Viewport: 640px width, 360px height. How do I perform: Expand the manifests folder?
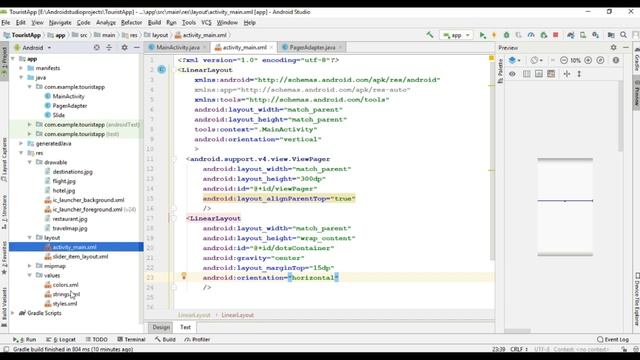coord(21,68)
